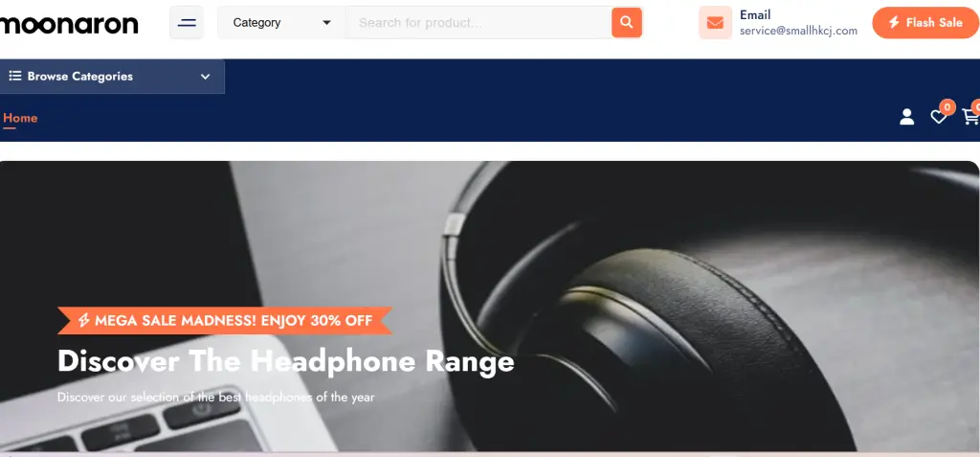
Task: Click the moonaron logo
Action: (69, 24)
